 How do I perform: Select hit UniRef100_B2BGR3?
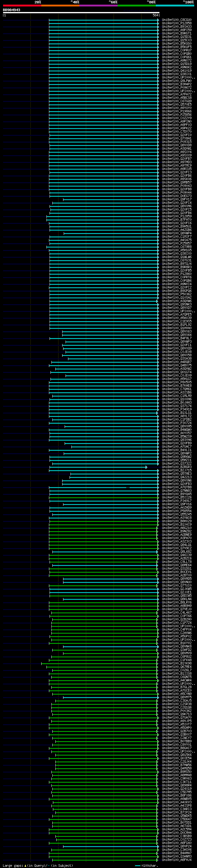(x=176, y=467)
